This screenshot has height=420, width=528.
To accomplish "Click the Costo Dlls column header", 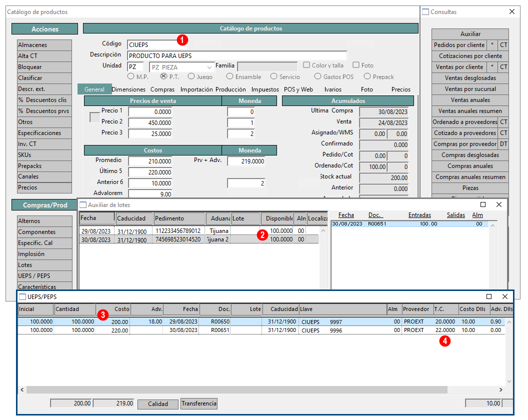I will pos(474,309).
